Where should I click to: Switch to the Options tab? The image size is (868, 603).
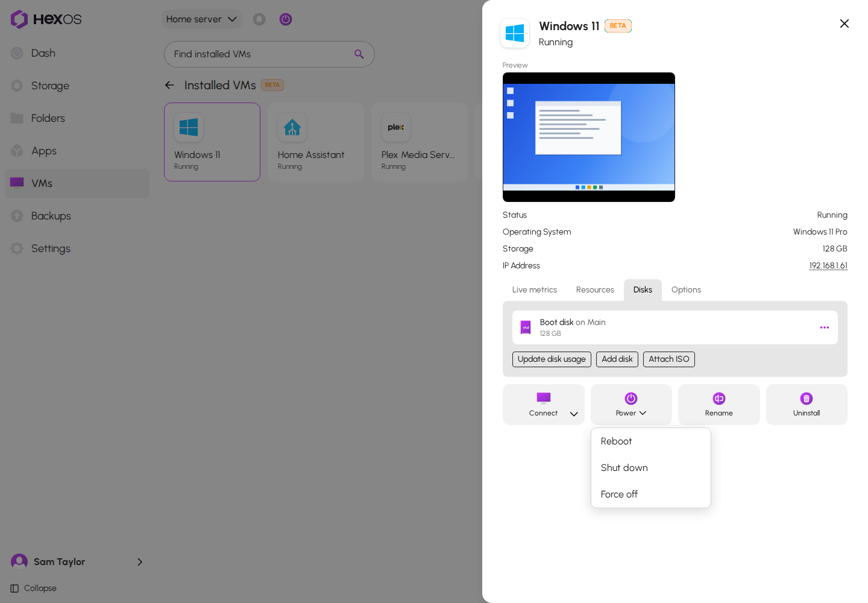click(x=686, y=290)
